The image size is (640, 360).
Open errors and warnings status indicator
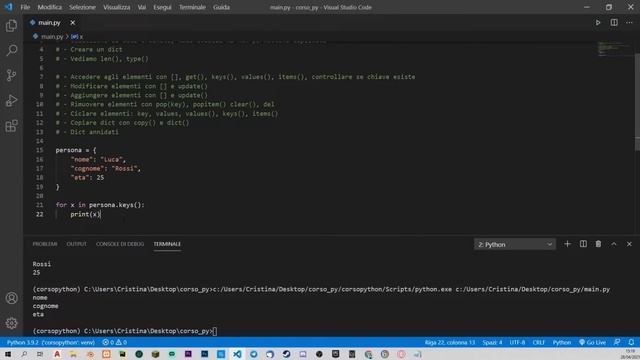[115, 342]
